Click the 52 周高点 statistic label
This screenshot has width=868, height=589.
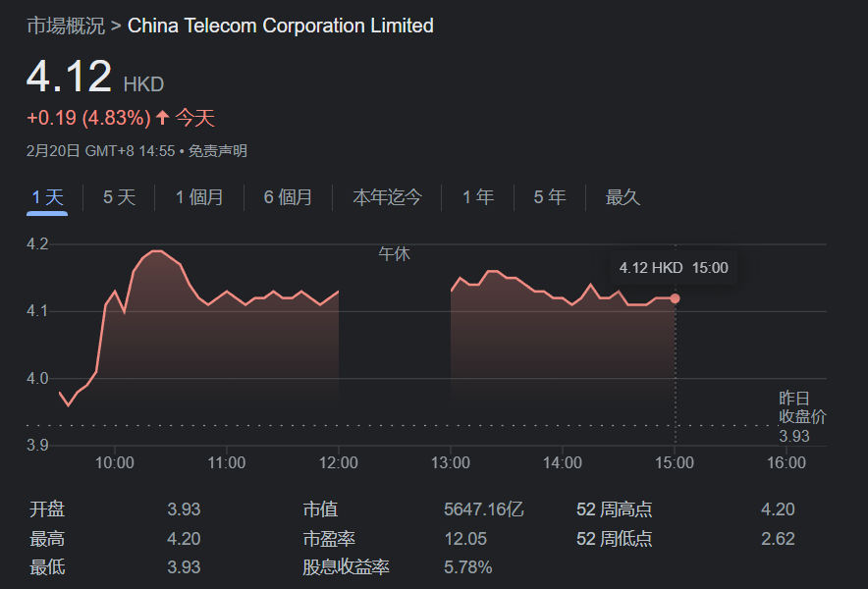tap(615, 509)
